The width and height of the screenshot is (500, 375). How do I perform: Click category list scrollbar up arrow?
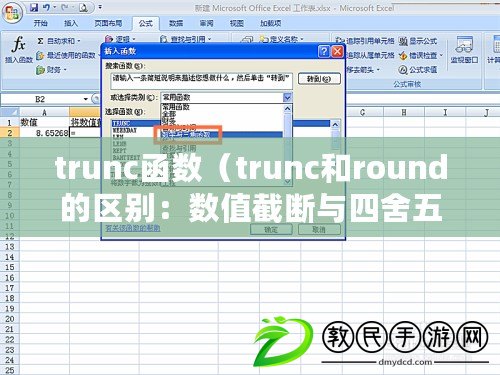pyautogui.click(x=287, y=108)
